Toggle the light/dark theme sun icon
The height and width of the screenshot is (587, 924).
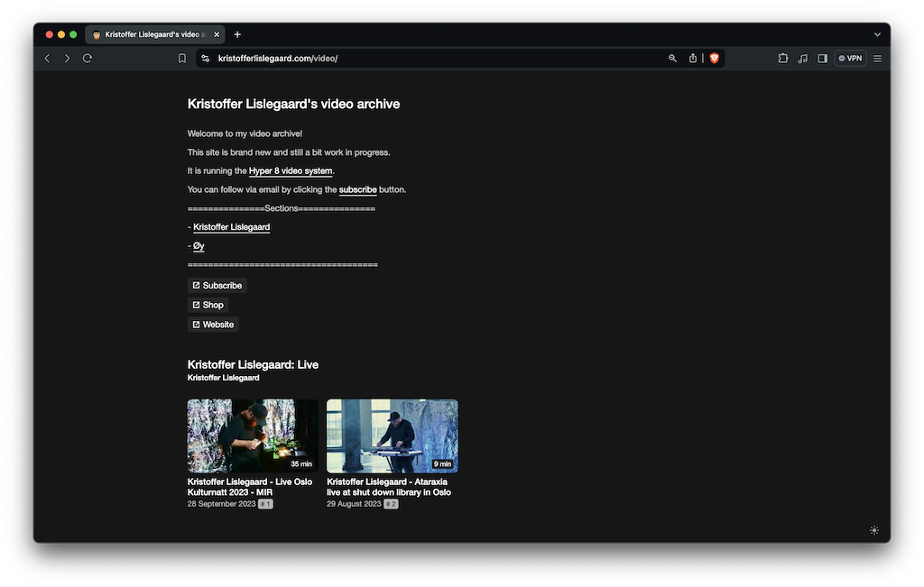coord(873,530)
